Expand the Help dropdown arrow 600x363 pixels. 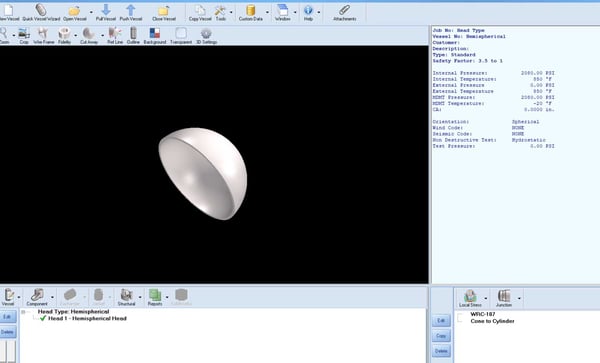click(318, 12)
